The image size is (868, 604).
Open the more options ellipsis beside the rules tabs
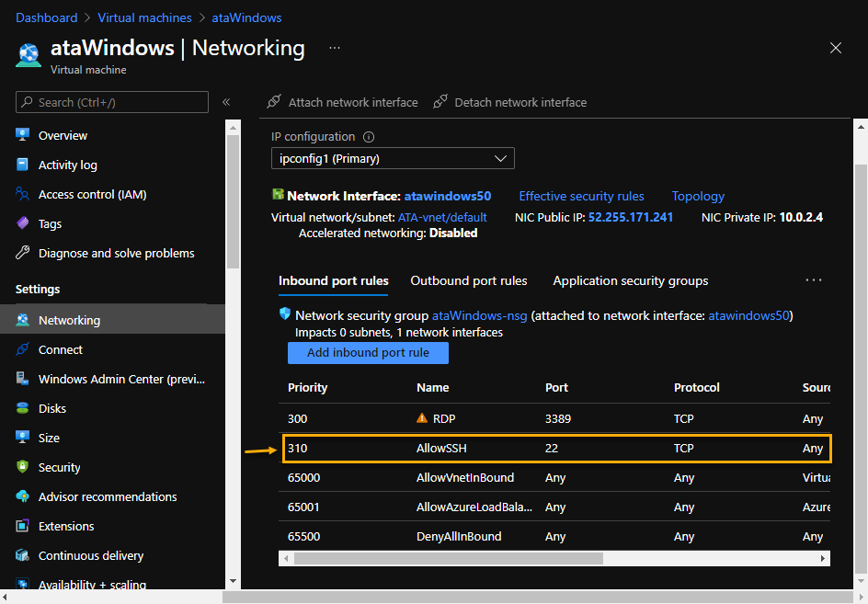point(813,280)
